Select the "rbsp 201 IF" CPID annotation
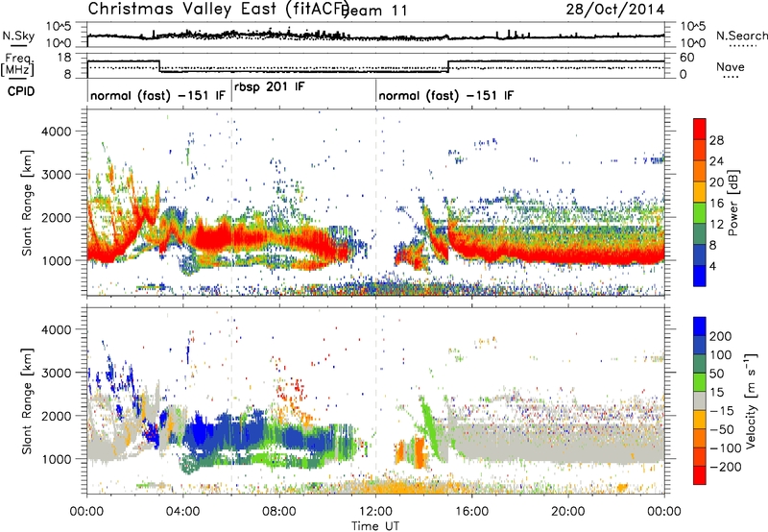Image resolution: width=768 pixels, height=532 pixels. tap(270, 87)
